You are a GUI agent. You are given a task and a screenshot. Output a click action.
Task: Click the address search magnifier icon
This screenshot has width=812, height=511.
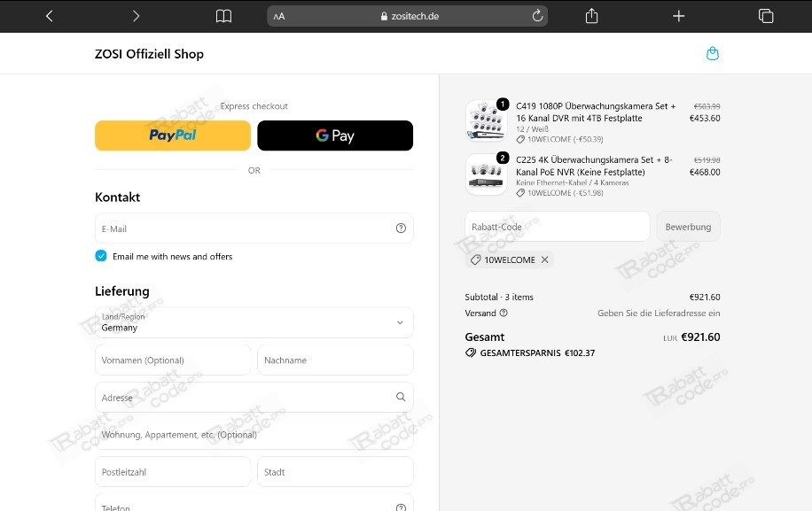[x=401, y=397]
